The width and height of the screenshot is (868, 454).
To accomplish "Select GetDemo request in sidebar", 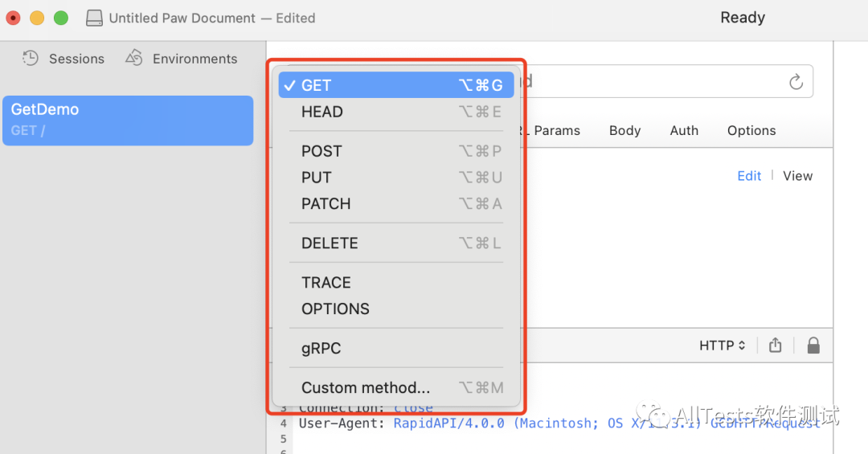I will pyautogui.click(x=128, y=120).
